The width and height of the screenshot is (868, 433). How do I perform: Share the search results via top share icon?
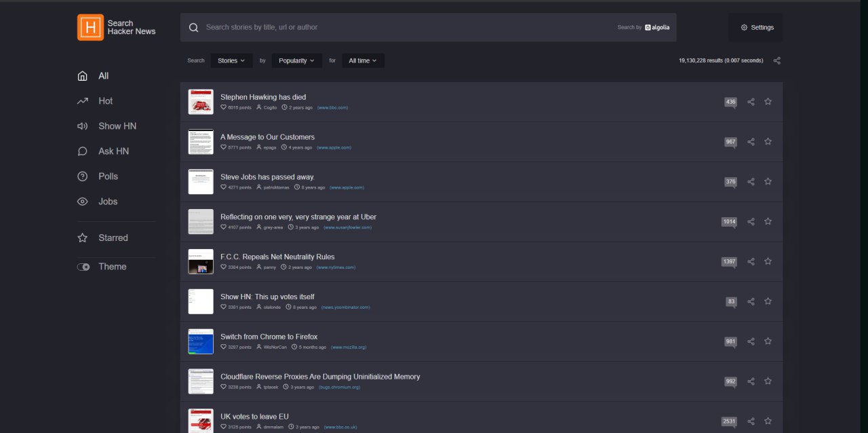(x=777, y=60)
